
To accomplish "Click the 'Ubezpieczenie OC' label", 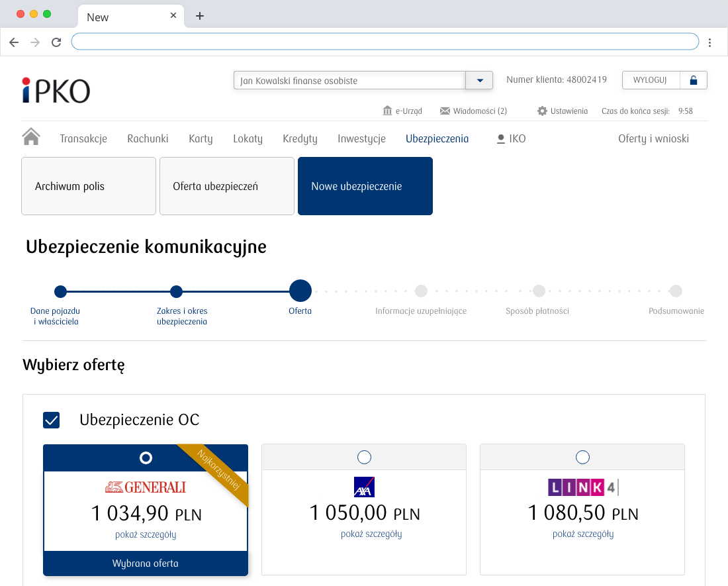I will tap(139, 420).
